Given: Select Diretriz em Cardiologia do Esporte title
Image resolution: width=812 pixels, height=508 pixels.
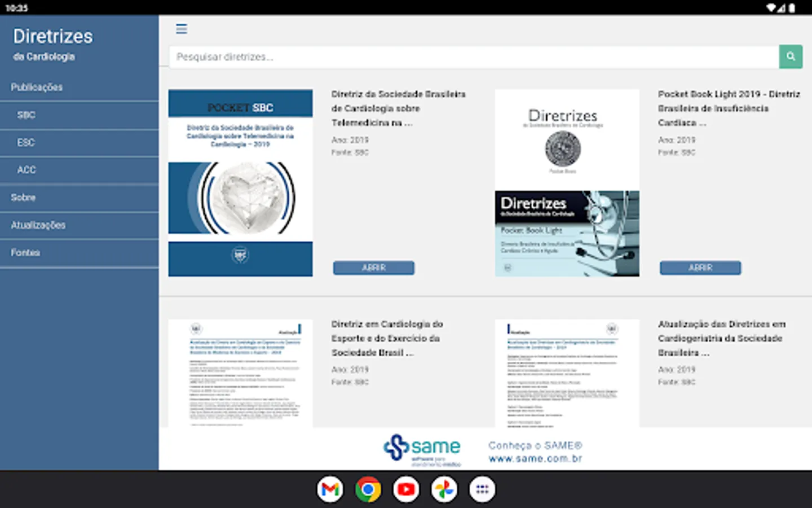Looking at the screenshot, I should [387, 338].
